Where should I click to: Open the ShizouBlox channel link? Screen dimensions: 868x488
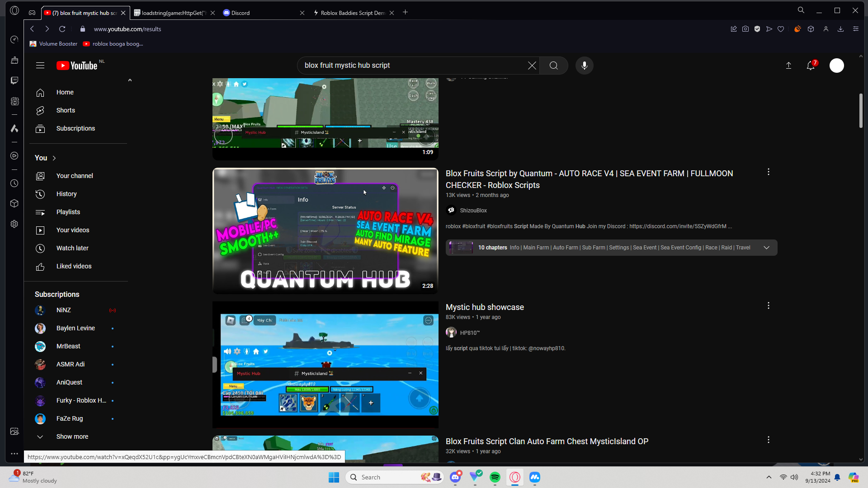[473, 211]
